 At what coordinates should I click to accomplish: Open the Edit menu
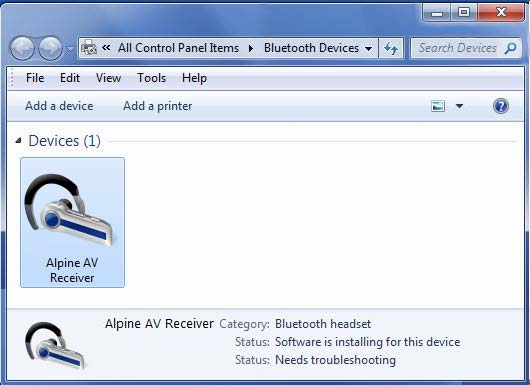pyautogui.click(x=70, y=78)
